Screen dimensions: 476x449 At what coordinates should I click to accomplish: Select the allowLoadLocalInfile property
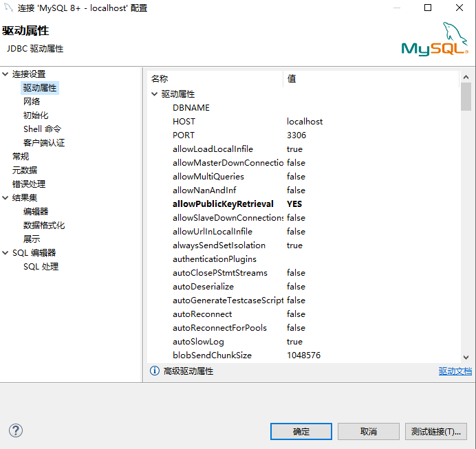(213, 149)
